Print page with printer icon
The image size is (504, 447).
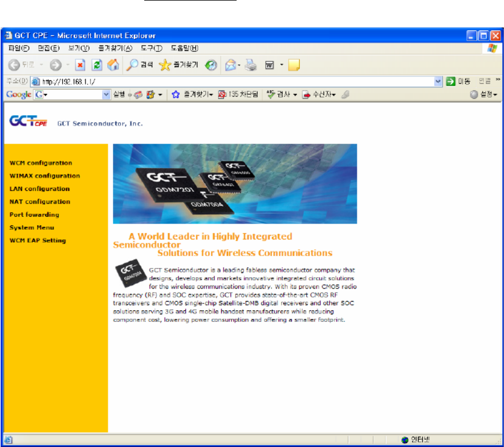(251, 65)
